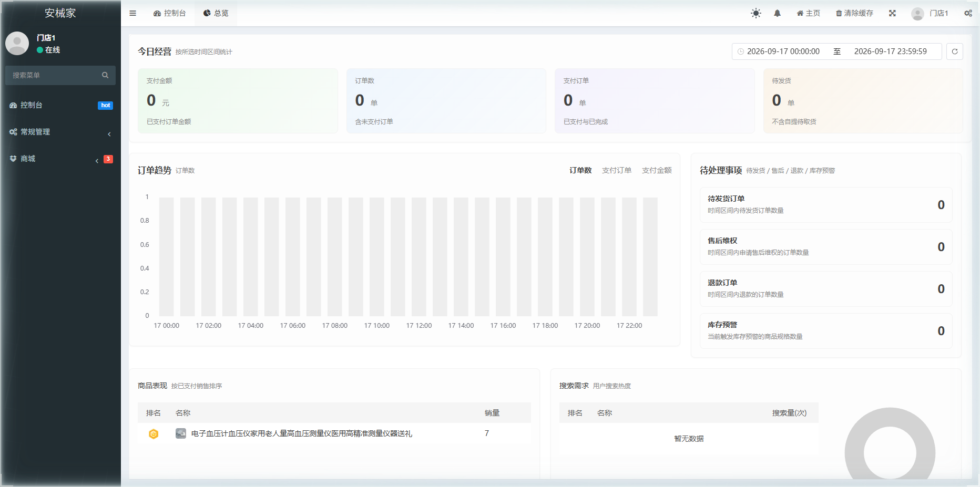Click the 搜索量(次) column header
This screenshot has height=487, width=980.
click(789, 413)
